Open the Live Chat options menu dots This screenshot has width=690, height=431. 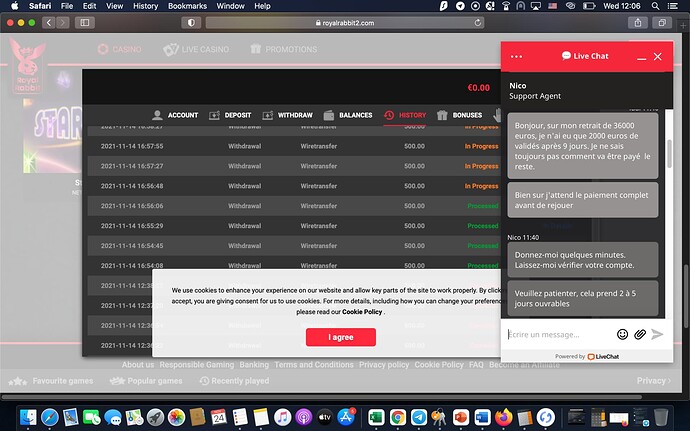coord(516,56)
